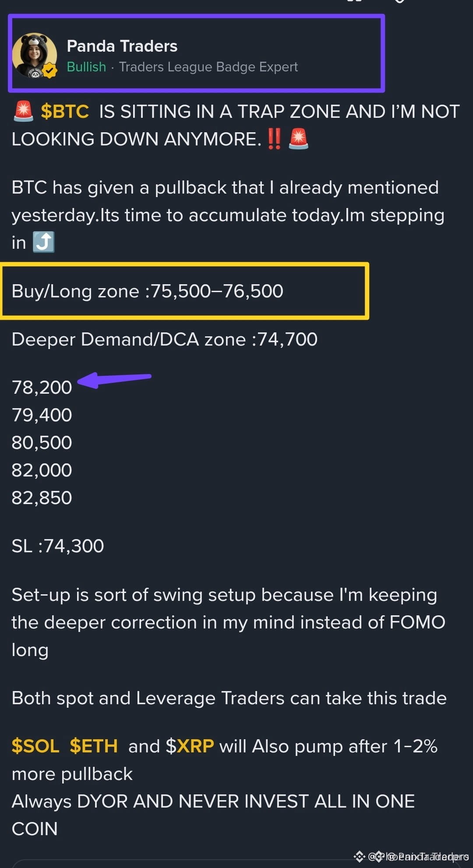Tap the @Panda Traders watermark text

(x=418, y=856)
